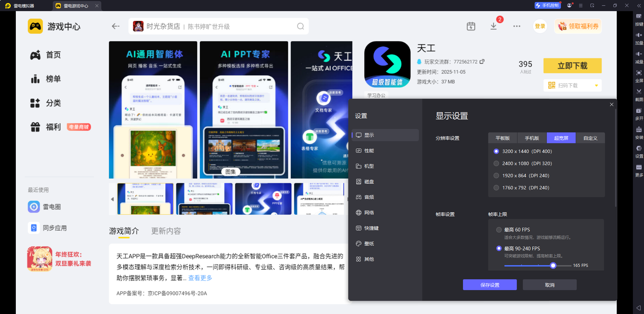Click the screenshot scissors icon in right sidebar

point(639,92)
